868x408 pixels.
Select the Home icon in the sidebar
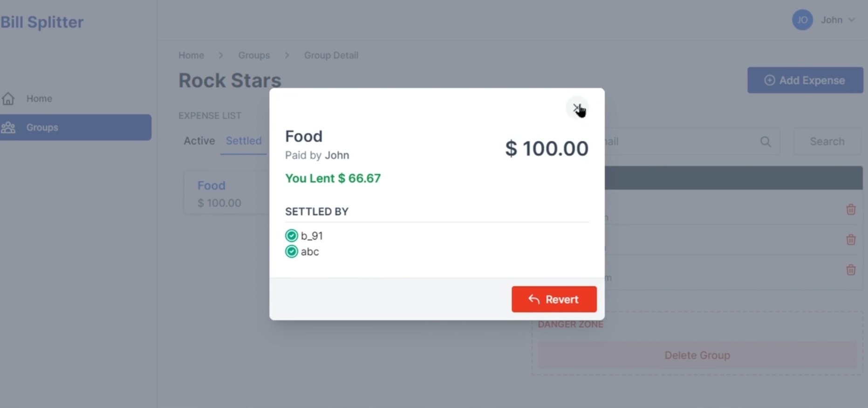[8, 98]
